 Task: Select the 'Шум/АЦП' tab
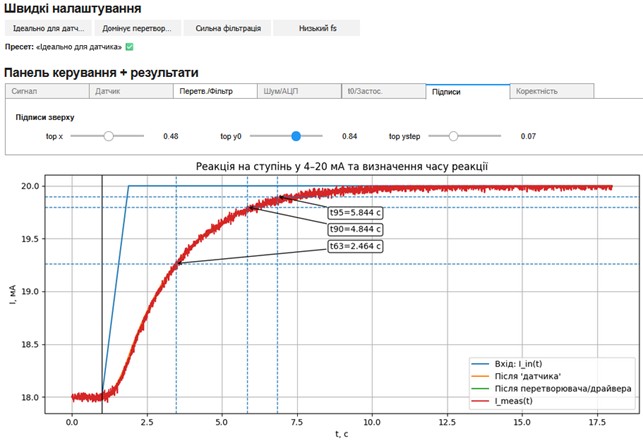coord(297,91)
